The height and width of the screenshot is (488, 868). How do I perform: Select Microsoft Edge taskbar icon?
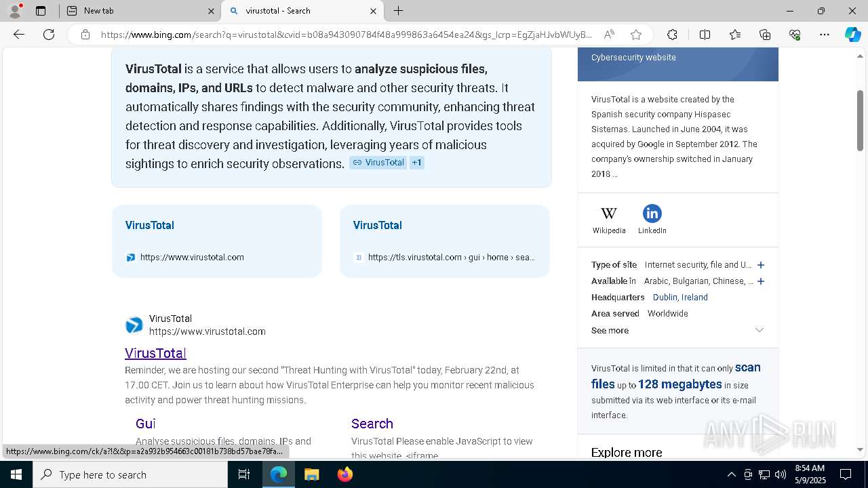pos(279,474)
